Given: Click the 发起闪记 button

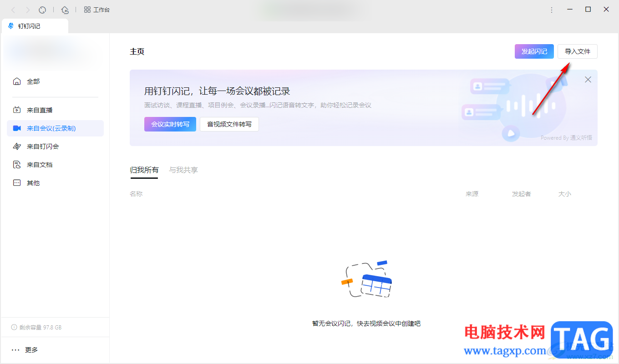Looking at the screenshot, I should pyautogui.click(x=534, y=51).
